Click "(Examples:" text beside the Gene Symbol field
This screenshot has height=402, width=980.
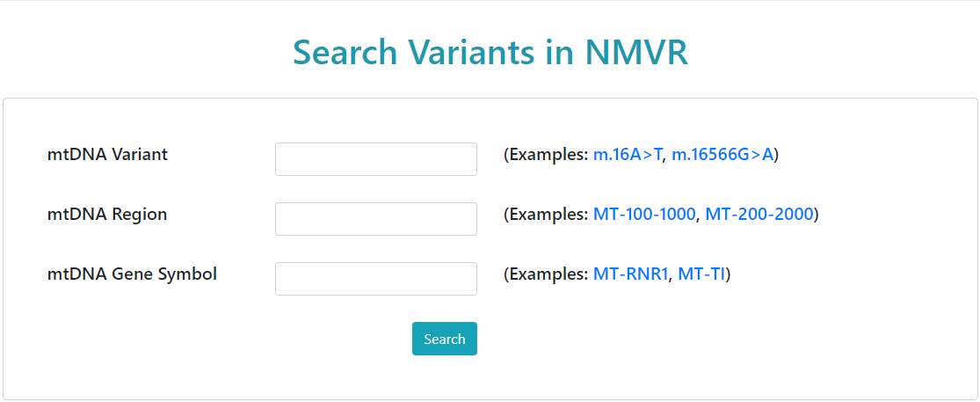546,274
